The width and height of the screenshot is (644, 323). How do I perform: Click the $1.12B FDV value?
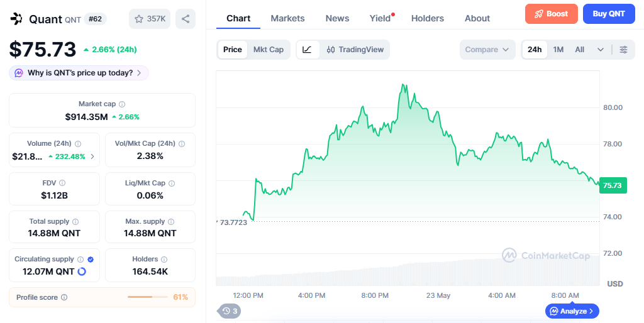54,195
